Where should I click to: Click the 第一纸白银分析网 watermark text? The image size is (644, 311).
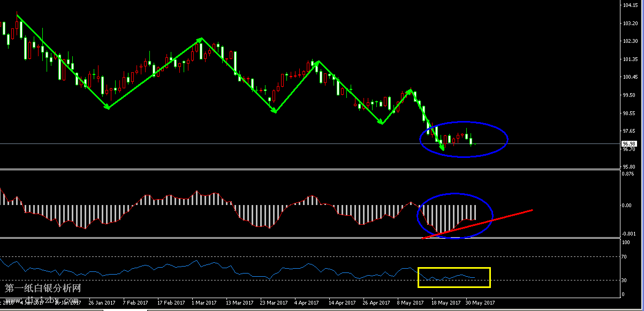click(43, 288)
